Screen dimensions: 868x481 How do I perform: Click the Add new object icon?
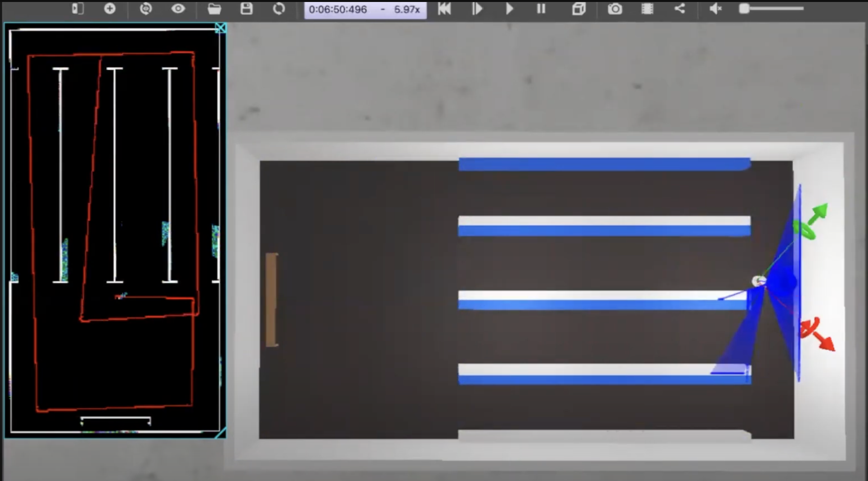coord(110,9)
